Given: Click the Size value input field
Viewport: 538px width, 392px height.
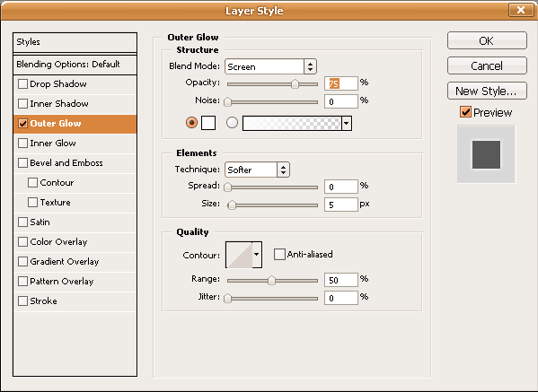Looking at the screenshot, I should coord(341,205).
